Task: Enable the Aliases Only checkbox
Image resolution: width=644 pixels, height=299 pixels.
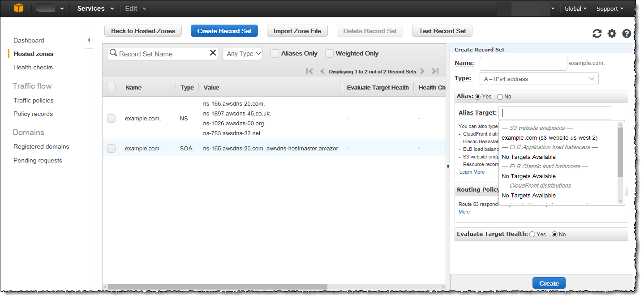Action: [x=275, y=54]
